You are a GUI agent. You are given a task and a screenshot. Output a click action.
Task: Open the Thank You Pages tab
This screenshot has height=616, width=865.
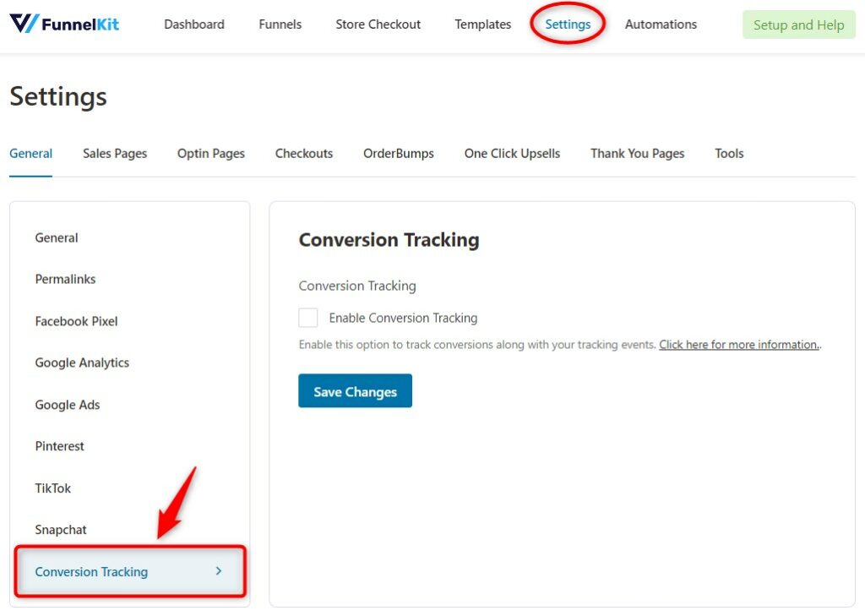637,154
